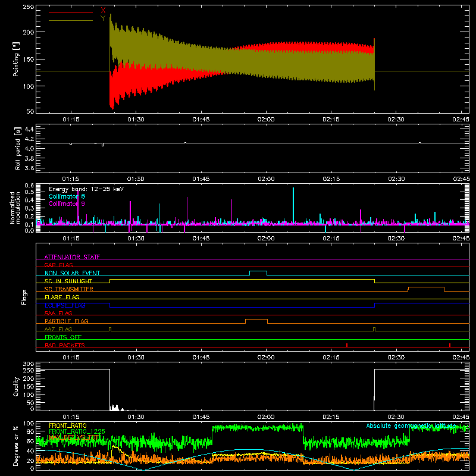Click the magenta Collimator 9 legend label
Screen dimensions: 476x476
pos(67,203)
